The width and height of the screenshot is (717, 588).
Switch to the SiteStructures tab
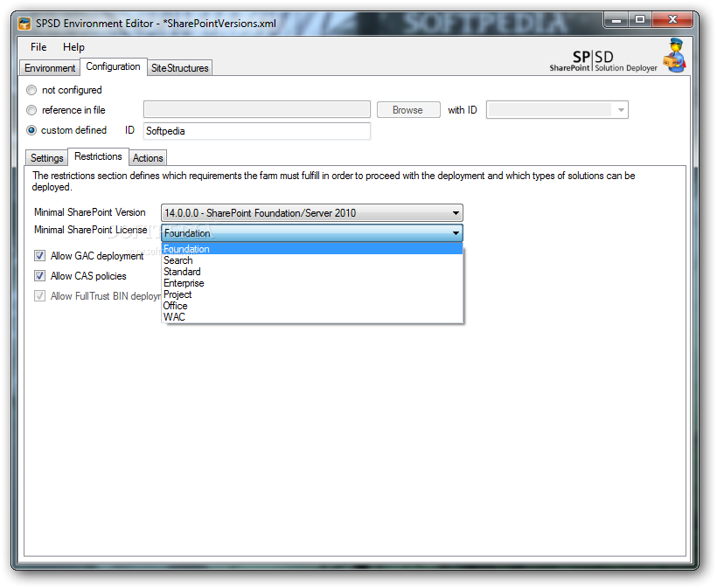tap(180, 68)
